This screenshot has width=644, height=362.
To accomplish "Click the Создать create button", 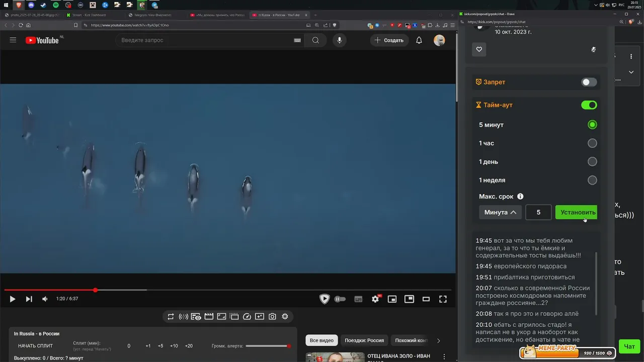I will 389,40.
